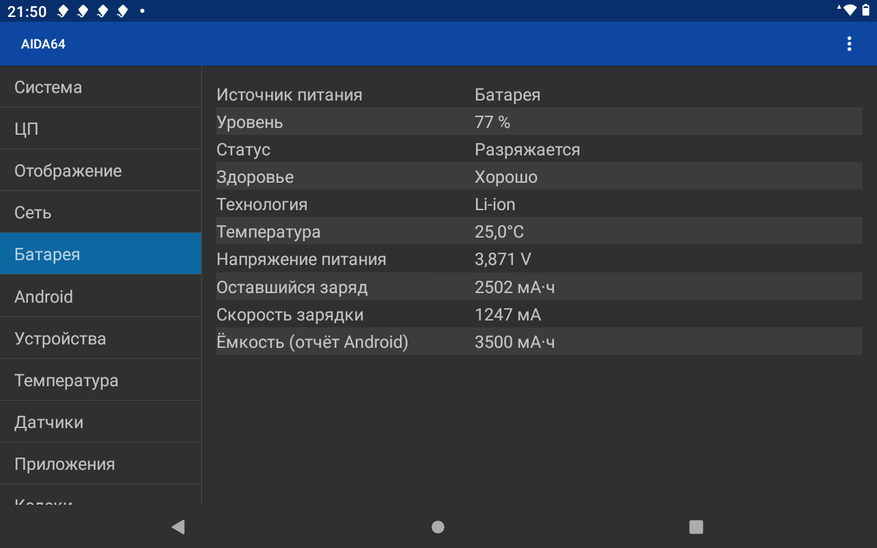The image size is (877, 548).
Task: Click the 25,0°C temperature value
Action: 499,232
